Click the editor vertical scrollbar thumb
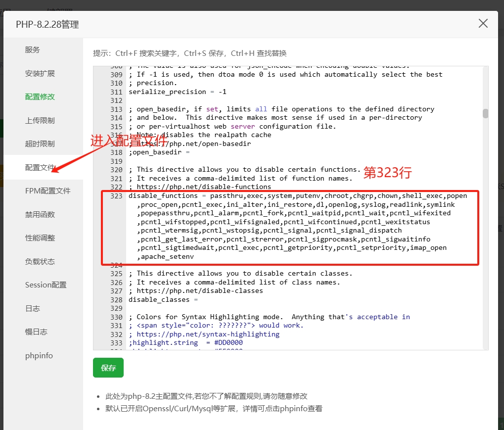The image size is (504, 430). (485, 113)
